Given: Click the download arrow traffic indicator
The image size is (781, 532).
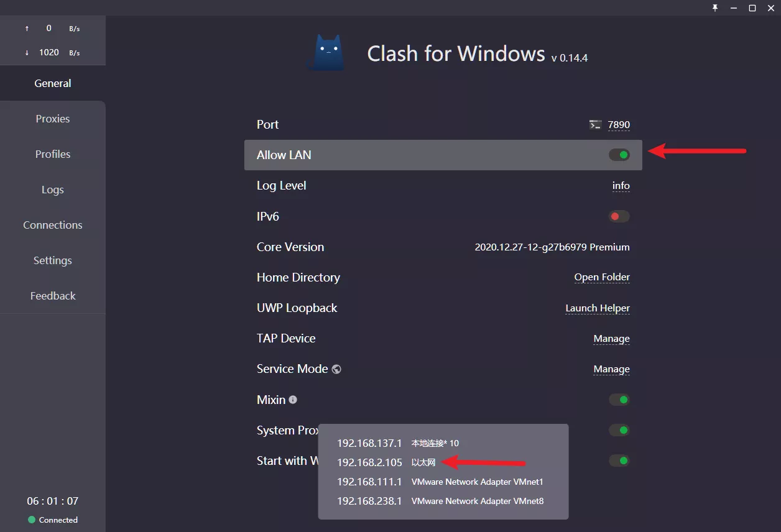Looking at the screenshot, I should pyautogui.click(x=26, y=53).
